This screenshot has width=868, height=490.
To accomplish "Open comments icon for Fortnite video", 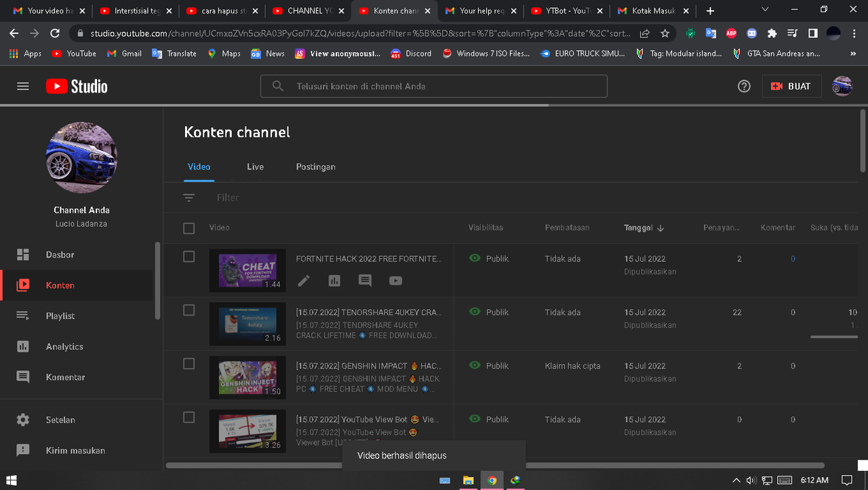I will click(365, 281).
